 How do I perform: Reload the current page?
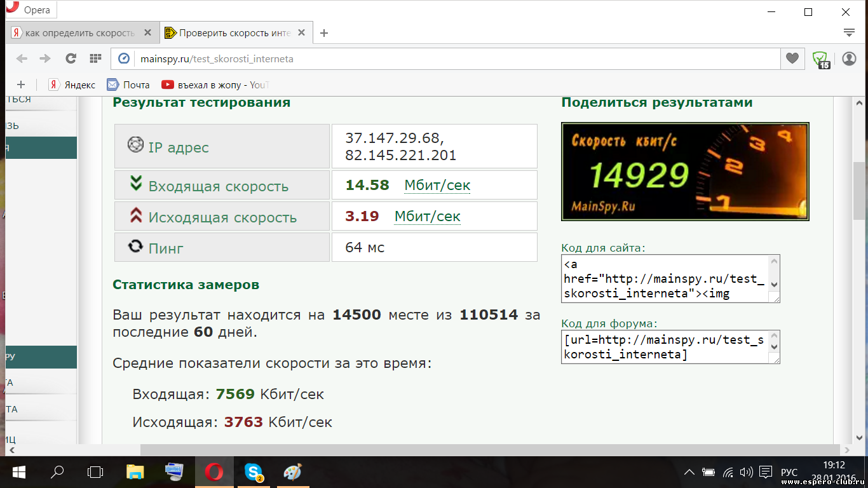[71, 58]
